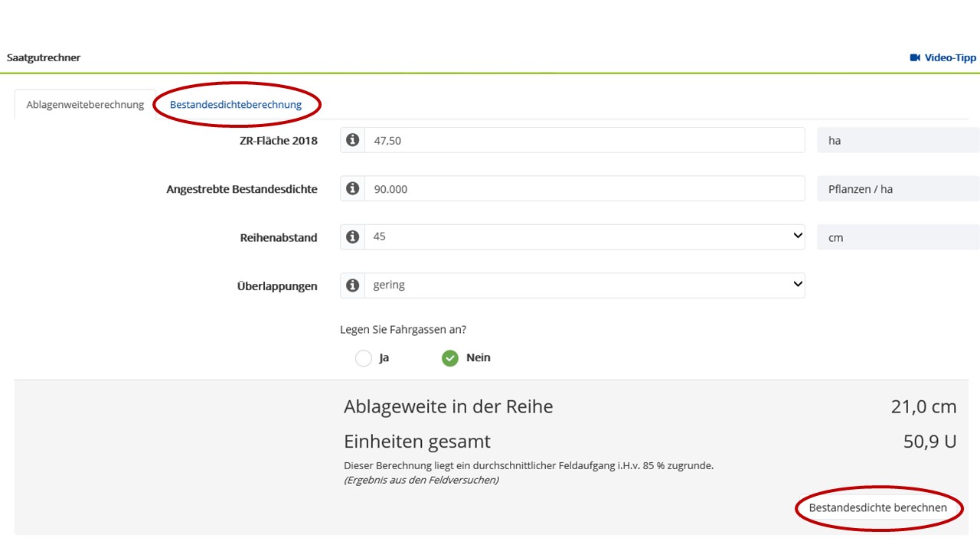
Task: Click info icon beside ZR-Fläche 2018
Action: click(352, 140)
